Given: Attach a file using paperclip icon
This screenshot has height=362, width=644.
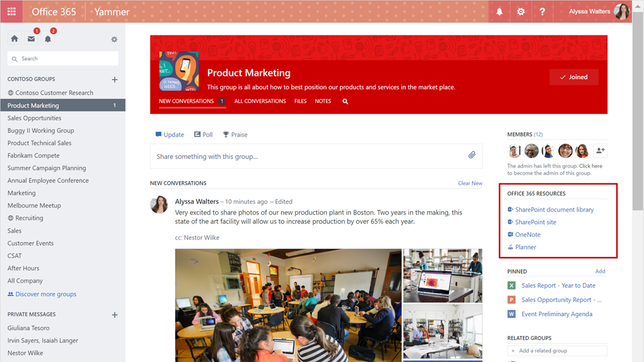Looking at the screenshot, I should tap(472, 155).
